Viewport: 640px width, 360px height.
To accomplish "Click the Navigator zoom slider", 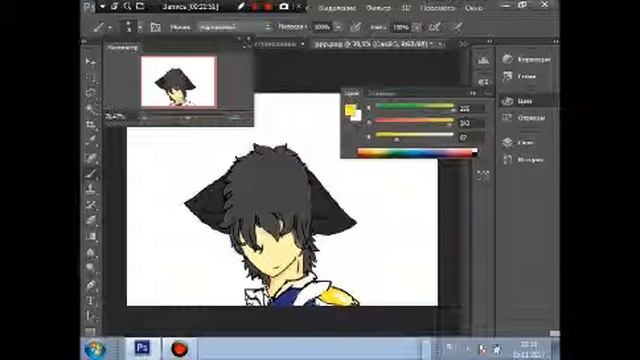I will click(189, 118).
